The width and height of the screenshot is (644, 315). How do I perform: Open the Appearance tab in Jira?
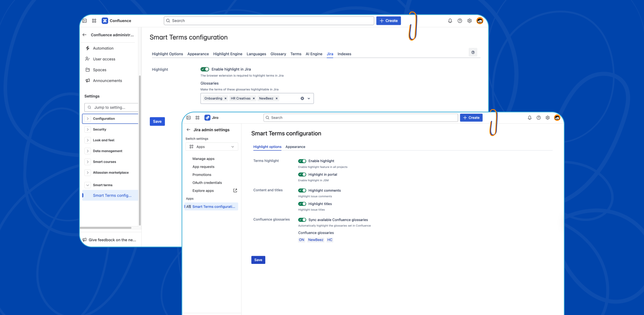coord(295,147)
